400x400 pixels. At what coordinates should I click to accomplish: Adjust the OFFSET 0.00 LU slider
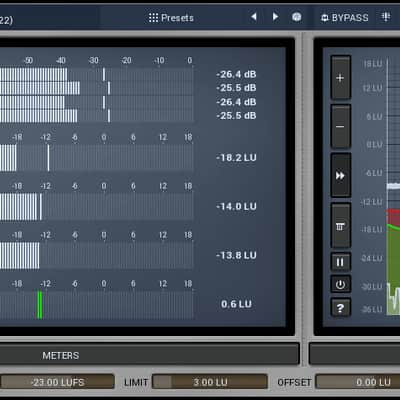point(358,382)
